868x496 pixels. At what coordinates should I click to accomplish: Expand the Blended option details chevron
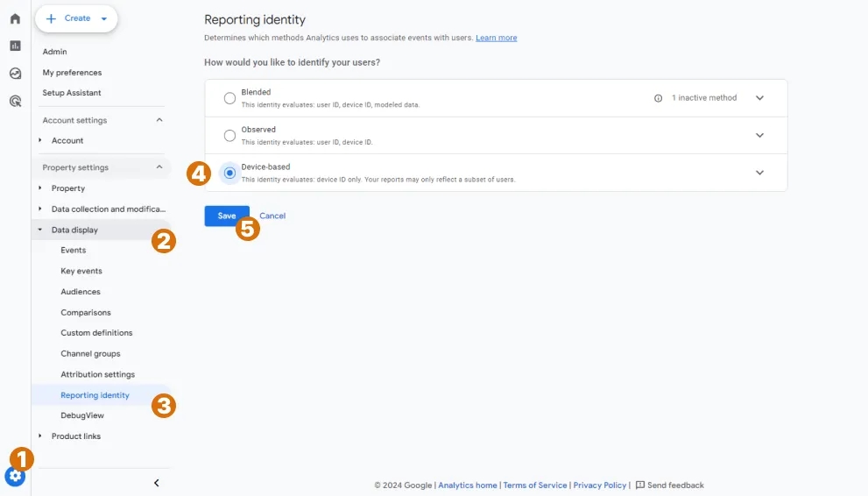click(759, 98)
